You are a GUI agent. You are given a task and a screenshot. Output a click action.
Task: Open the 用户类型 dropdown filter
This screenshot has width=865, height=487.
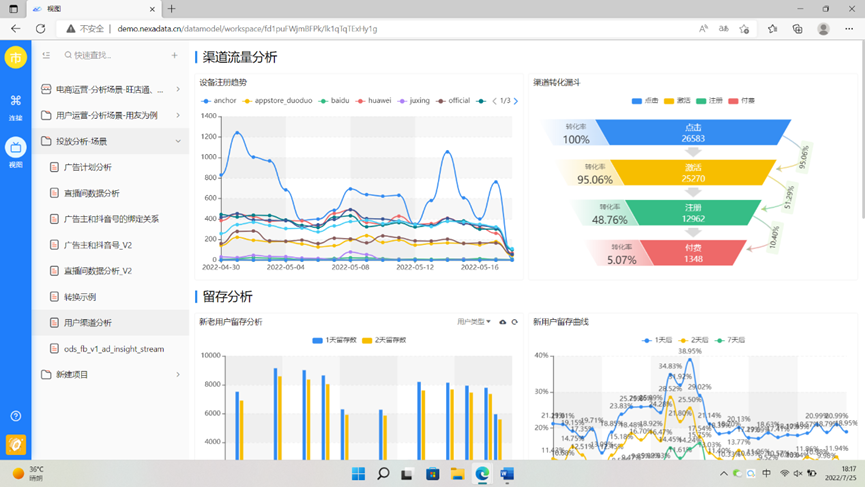point(473,322)
